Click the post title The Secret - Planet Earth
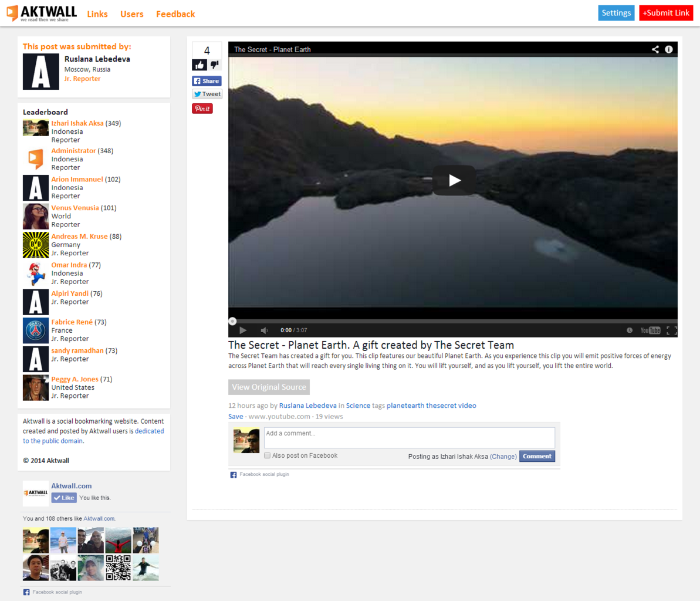The height and width of the screenshot is (601, 700). pyautogui.click(x=371, y=345)
